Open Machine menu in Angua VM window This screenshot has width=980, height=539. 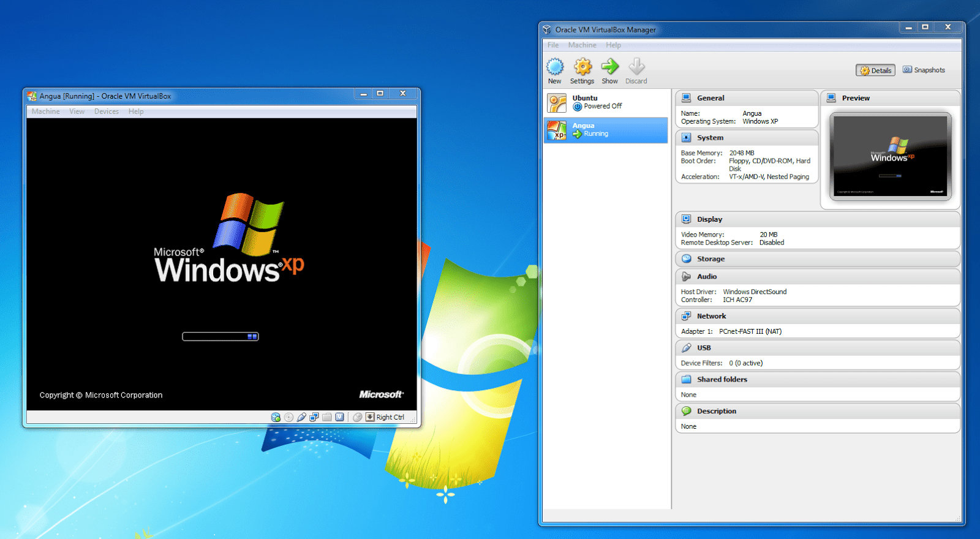pos(46,111)
